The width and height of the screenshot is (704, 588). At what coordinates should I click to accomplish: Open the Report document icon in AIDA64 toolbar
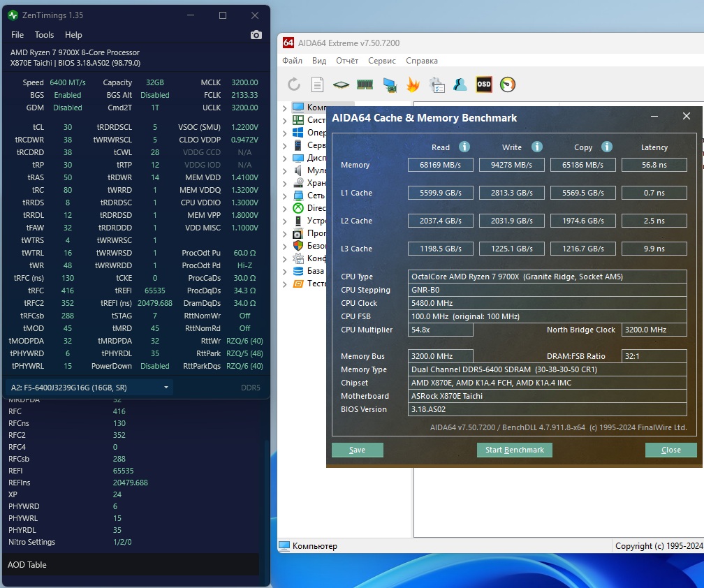(x=317, y=84)
